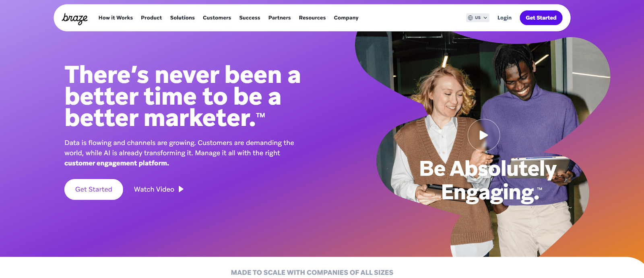
Task: Click the white Get Started hero button
Action: 94,189
